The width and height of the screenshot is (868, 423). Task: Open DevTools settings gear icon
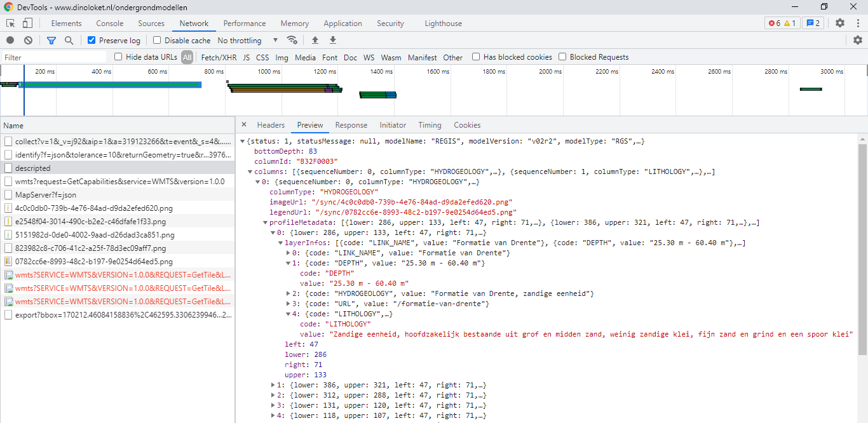[x=840, y=23]
